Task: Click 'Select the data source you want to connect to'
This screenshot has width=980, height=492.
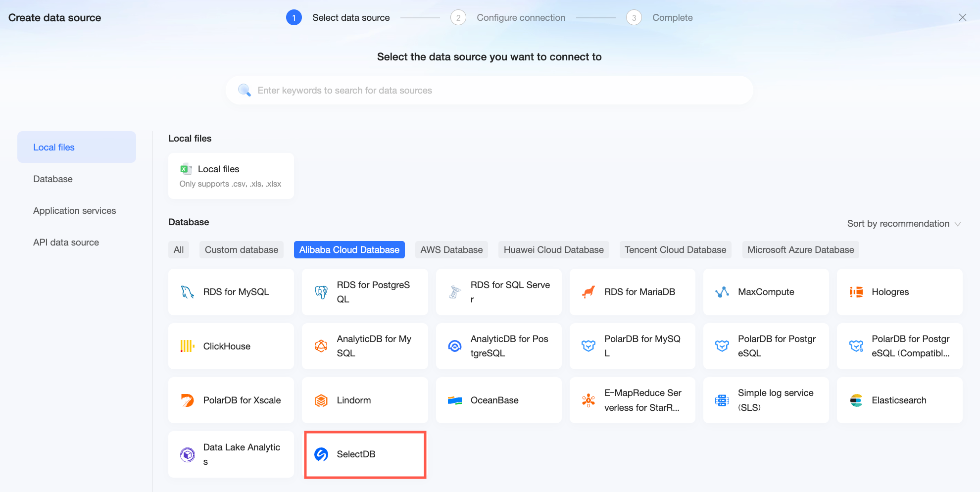Action: tap(490, 57)
